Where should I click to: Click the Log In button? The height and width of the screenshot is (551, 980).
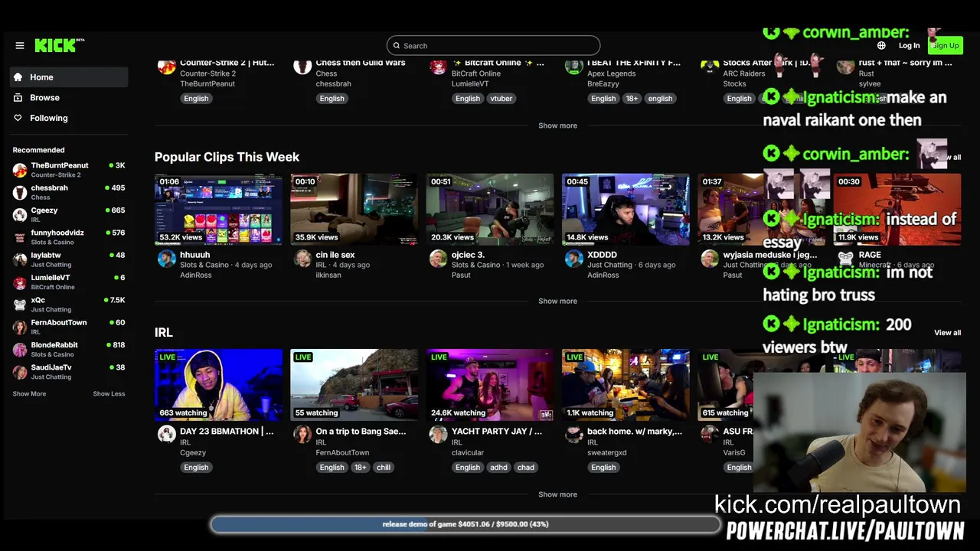coord(909,45)
